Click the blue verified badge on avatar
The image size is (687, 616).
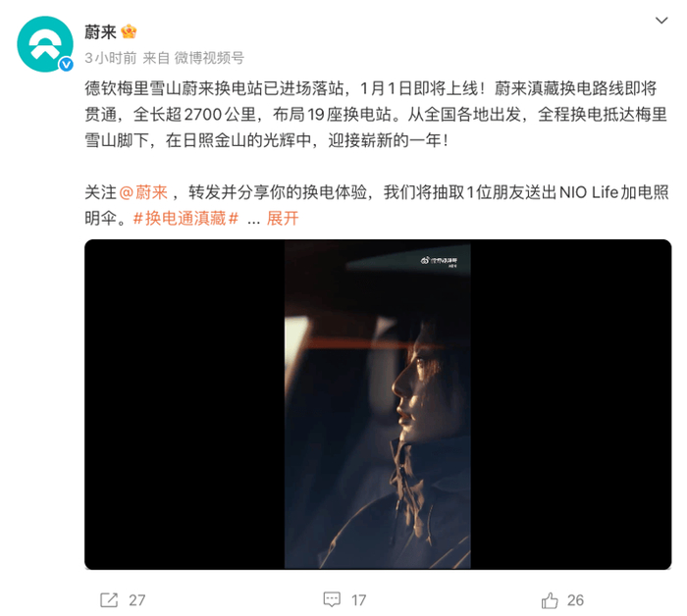pyautogui.click(x=66, y=65)
